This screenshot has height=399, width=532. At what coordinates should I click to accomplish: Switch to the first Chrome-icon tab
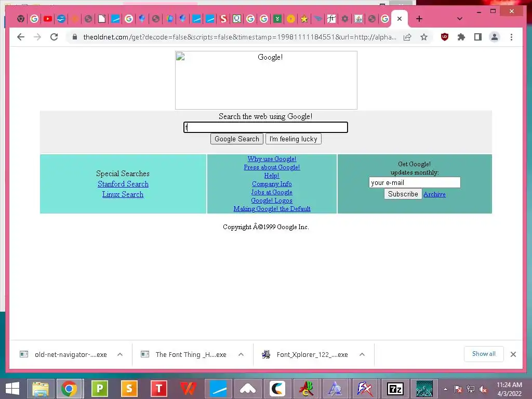click(21, 19)
